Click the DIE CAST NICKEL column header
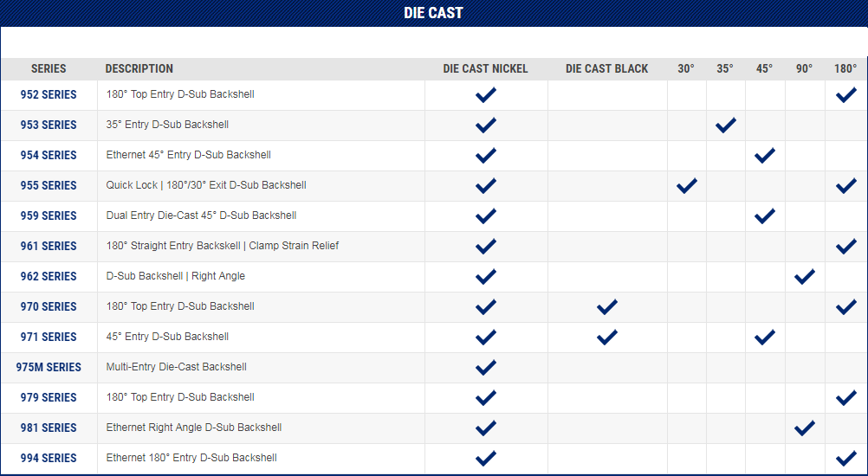868x476 pixels. tap(485, 68)
